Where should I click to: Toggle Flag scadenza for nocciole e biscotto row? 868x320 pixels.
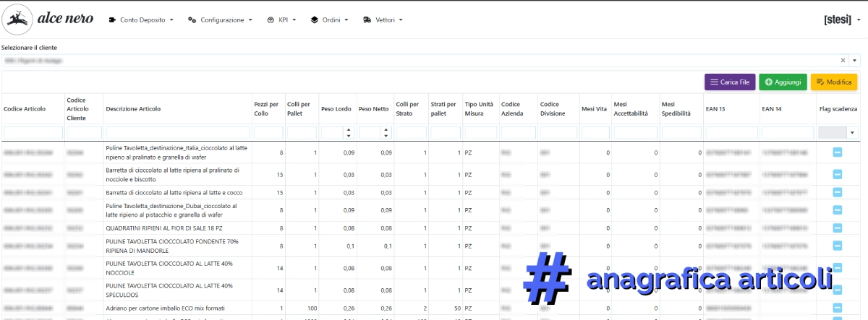[x=837, y=174]
